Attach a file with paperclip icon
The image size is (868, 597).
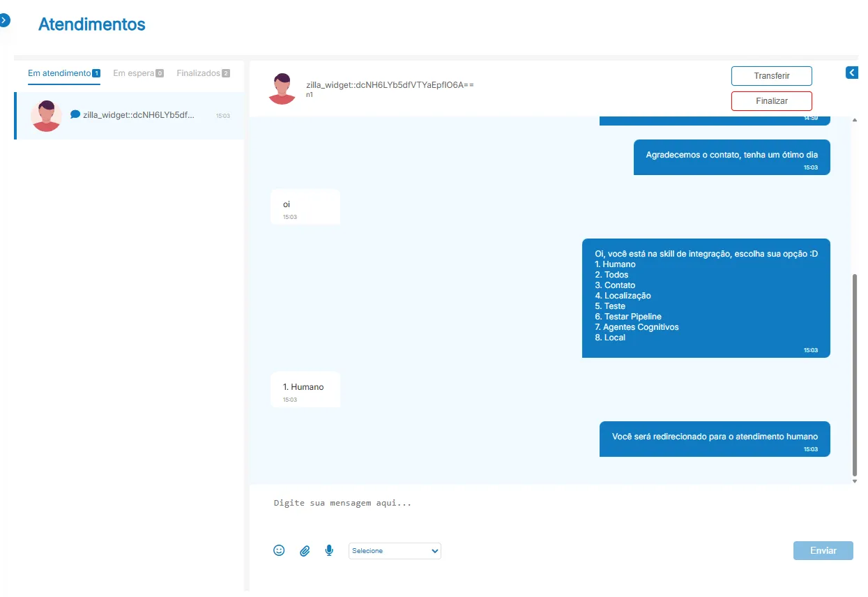coord(305,551)
